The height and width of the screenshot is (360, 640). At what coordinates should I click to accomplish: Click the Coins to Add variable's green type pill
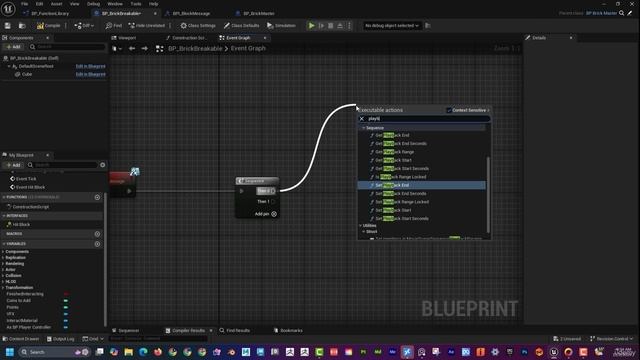(66, 300)
